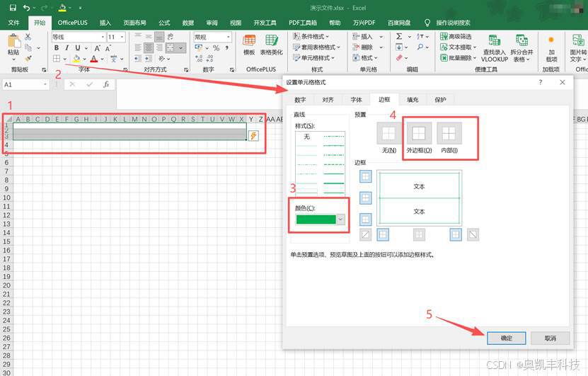Click the decrease indent icon

(x=138, y=59)
